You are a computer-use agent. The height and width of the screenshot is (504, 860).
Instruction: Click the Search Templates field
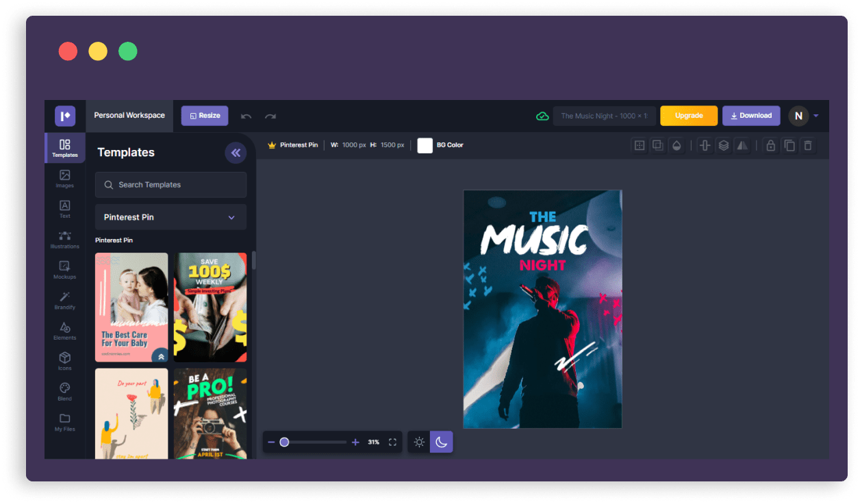(170, 185)
